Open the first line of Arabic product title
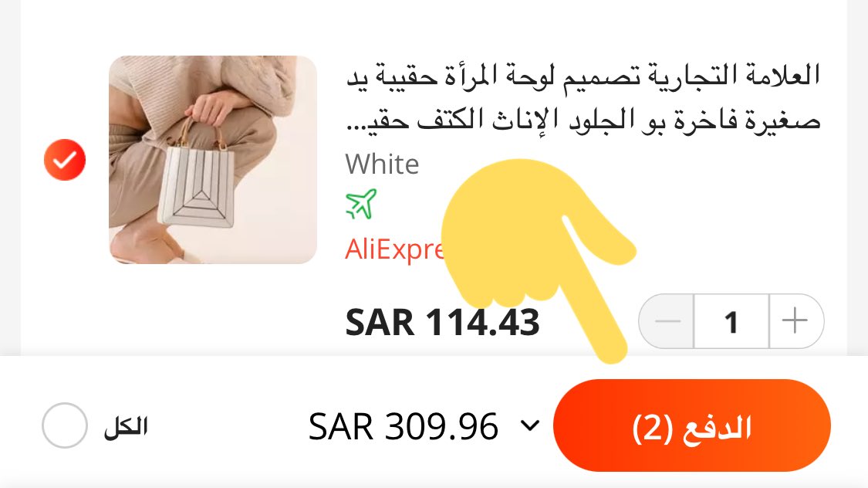The image size is (868, 488). tap(583, 76)
